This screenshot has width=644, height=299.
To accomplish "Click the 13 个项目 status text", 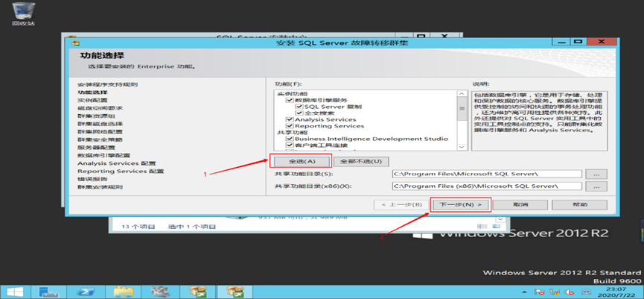I will coord(138,227).
